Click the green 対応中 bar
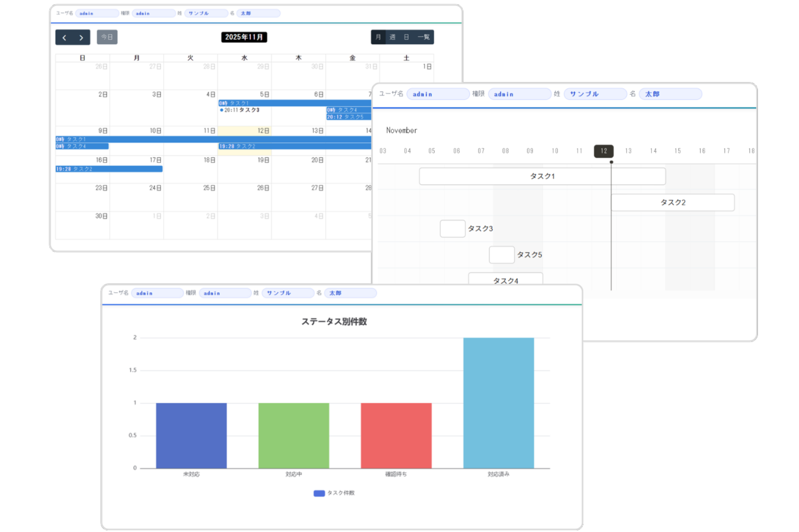 coord(294,435)
